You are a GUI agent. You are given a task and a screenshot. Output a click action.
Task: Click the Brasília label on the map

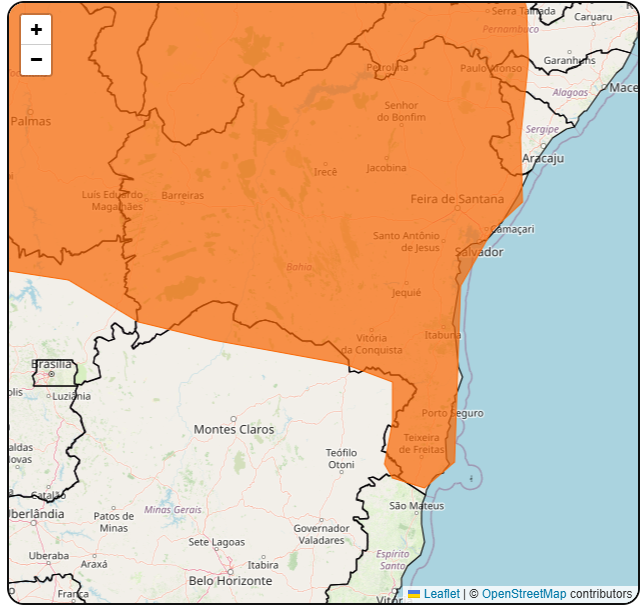(51, 364)
